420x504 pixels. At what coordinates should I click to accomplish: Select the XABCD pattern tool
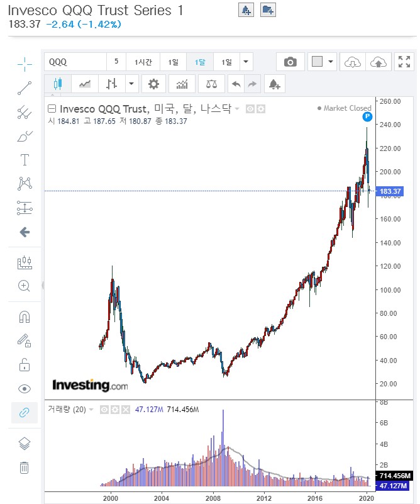click(x=25, y=183)
